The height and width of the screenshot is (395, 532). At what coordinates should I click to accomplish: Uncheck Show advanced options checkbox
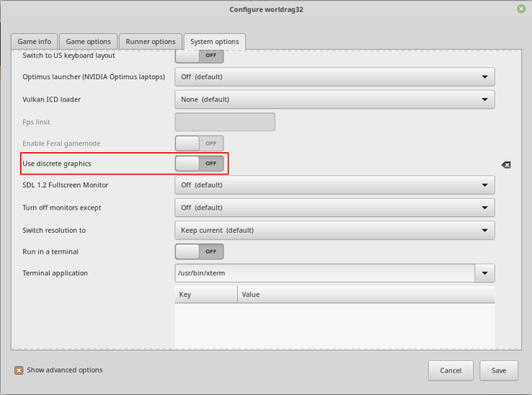click(18, 370)
